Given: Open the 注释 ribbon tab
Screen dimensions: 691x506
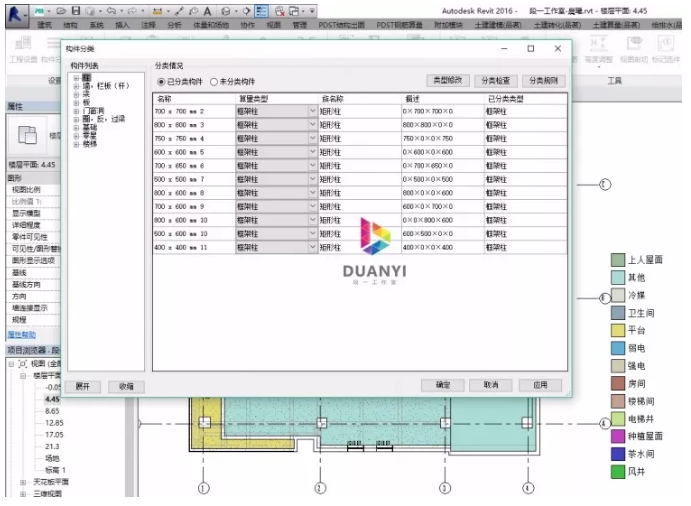Looking at the screenshot, I should (148, 25).
